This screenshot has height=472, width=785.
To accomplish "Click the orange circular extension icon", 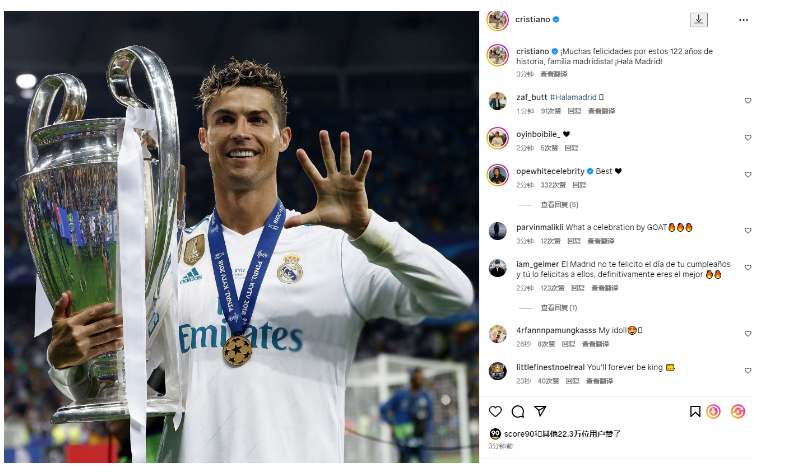I will point(713,411).
